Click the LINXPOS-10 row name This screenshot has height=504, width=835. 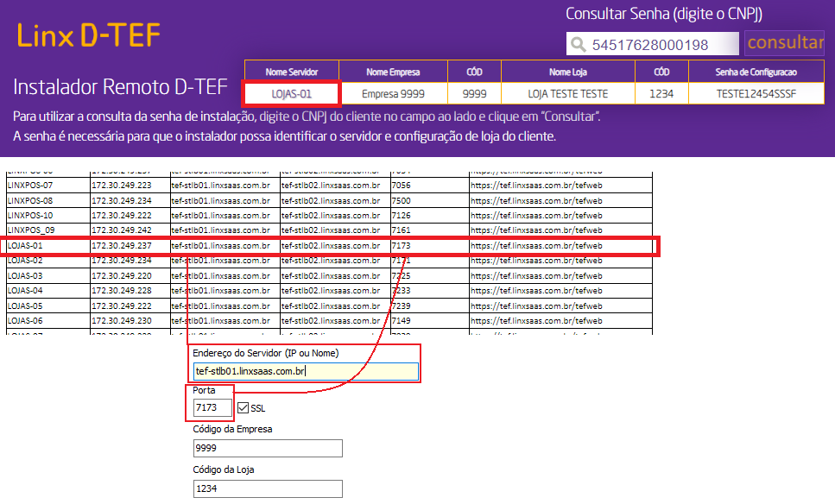pyautogui.click(x=30, y=216)
